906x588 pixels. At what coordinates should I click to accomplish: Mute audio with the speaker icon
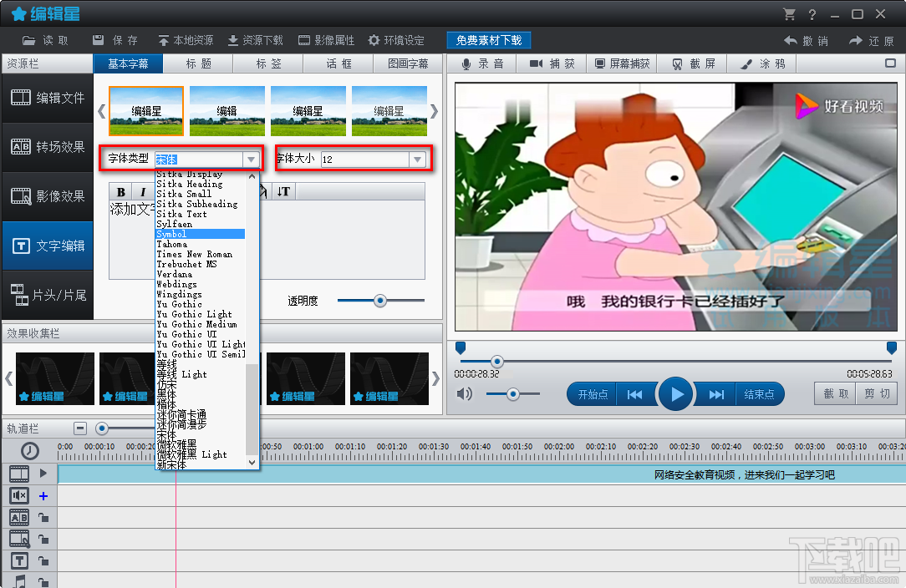click(x=464, y=394)
